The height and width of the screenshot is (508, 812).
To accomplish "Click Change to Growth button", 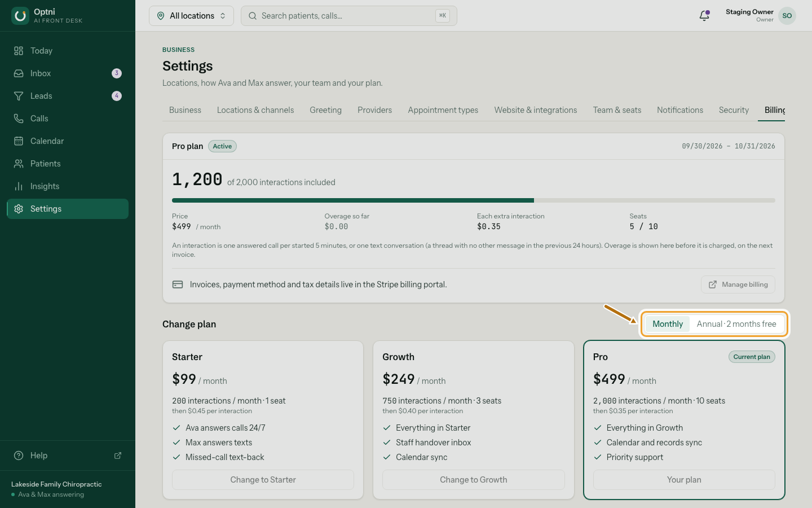I will (x=474, y=480).
